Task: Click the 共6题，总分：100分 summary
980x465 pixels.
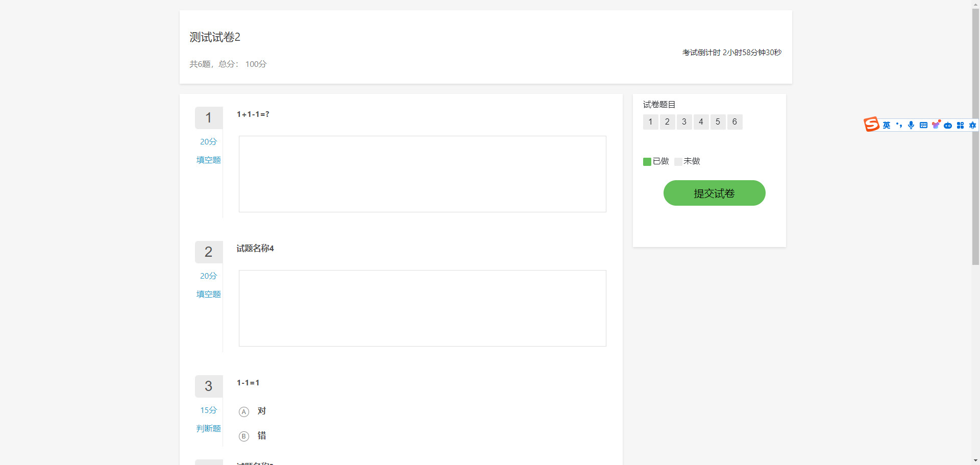Action: pyautogui.click(x=228, y=64)
